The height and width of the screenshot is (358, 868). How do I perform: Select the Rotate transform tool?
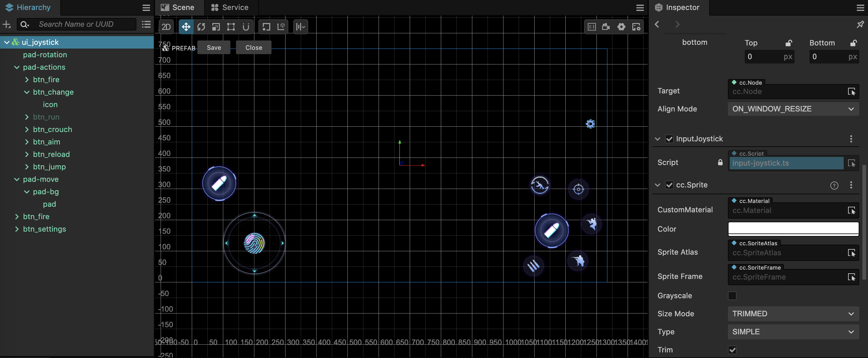click(201, 27)
